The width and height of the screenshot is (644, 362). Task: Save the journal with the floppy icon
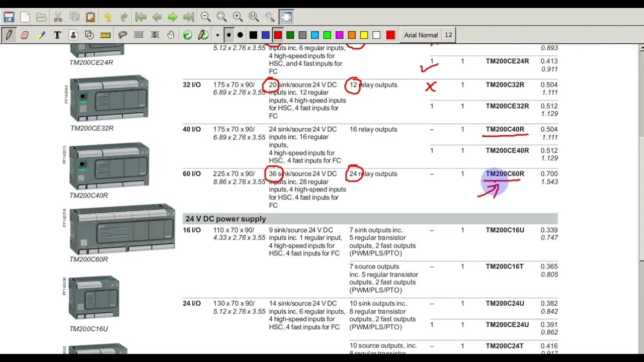pyautogui.click(x=9, y=17)
